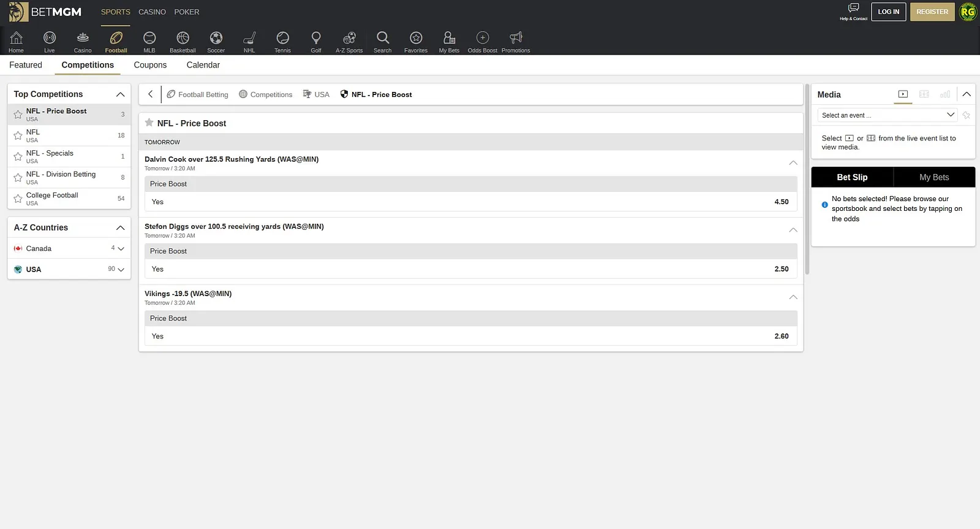Collapse the Stefon Diggs receiving yards market
The height and width of the screenshot is (529, 980).
coord(793,230)
